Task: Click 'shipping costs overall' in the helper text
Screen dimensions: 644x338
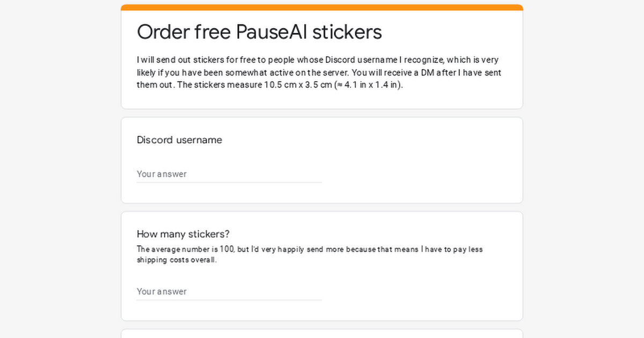Action: coord(176,260)
